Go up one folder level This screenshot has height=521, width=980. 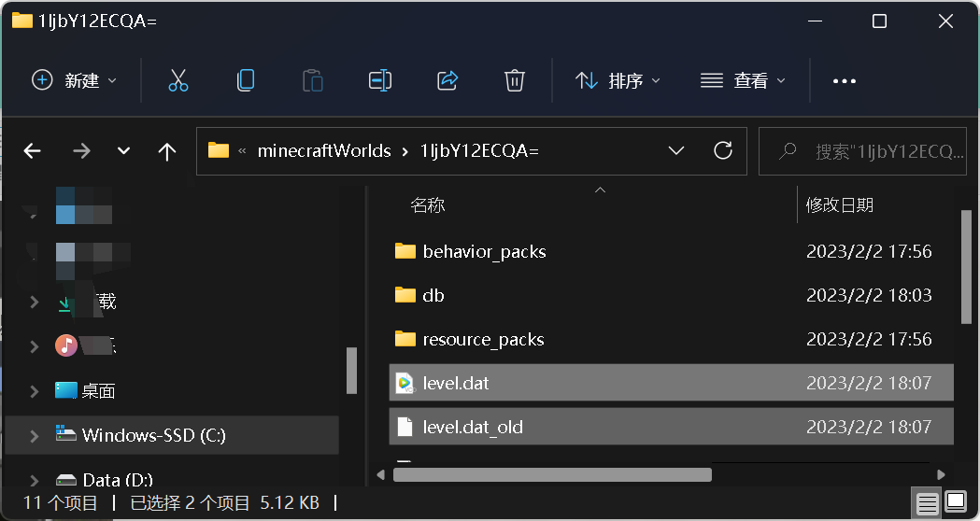[x=167, y=151]
